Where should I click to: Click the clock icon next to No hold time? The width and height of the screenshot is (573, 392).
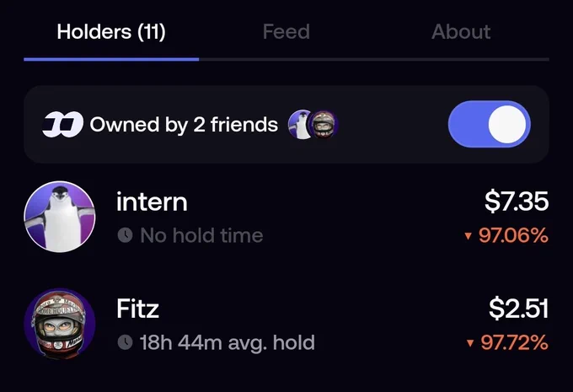pos(125,235)
